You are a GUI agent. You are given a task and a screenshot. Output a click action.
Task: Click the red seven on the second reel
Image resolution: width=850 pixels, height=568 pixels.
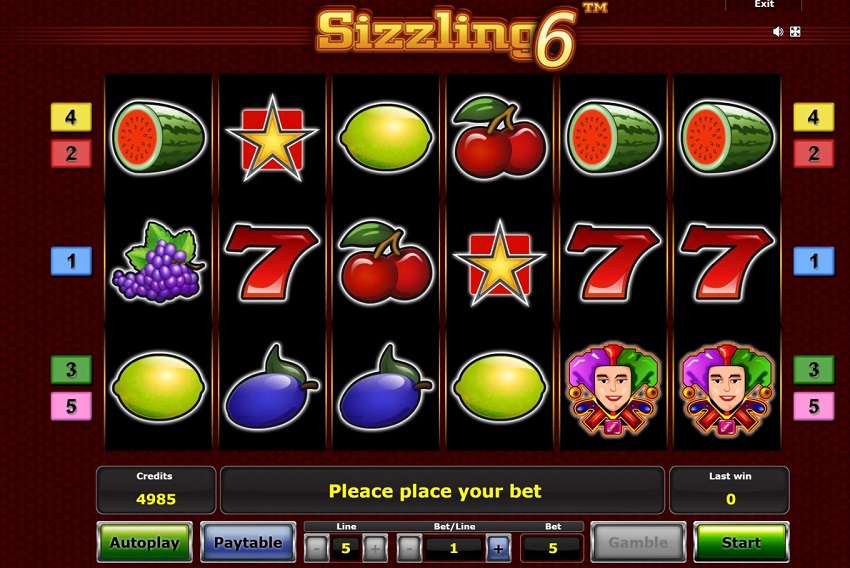(272, 262)
